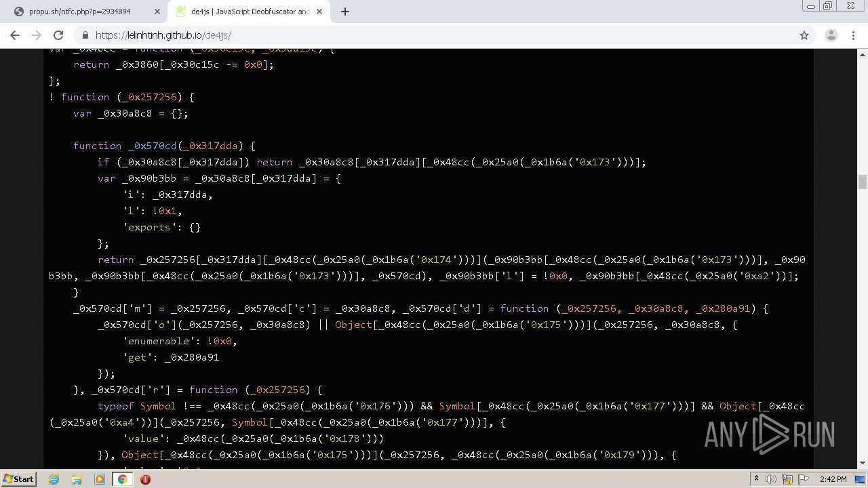This screenshot has width=868, height=488.
Task: Open Windows Explorer folder from taskbar
Action: click(x=77, y=479)
